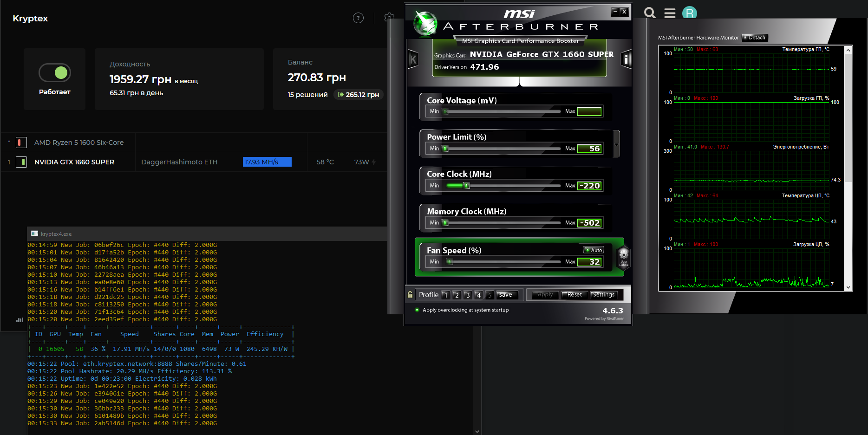Click the profile lock padlock icon

(x=410, y=294)
